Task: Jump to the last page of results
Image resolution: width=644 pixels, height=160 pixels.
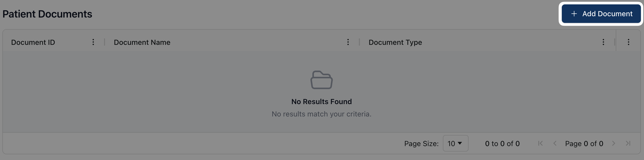Action: click(628, 143)
